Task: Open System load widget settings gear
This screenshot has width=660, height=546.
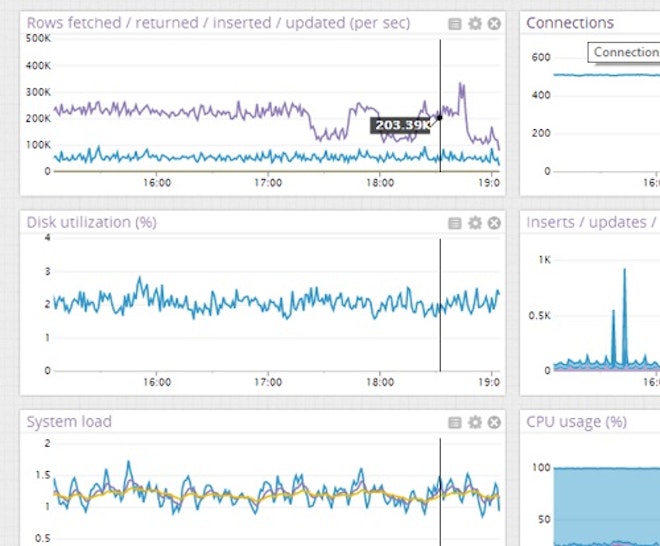Action: click(x=474, y=423)
